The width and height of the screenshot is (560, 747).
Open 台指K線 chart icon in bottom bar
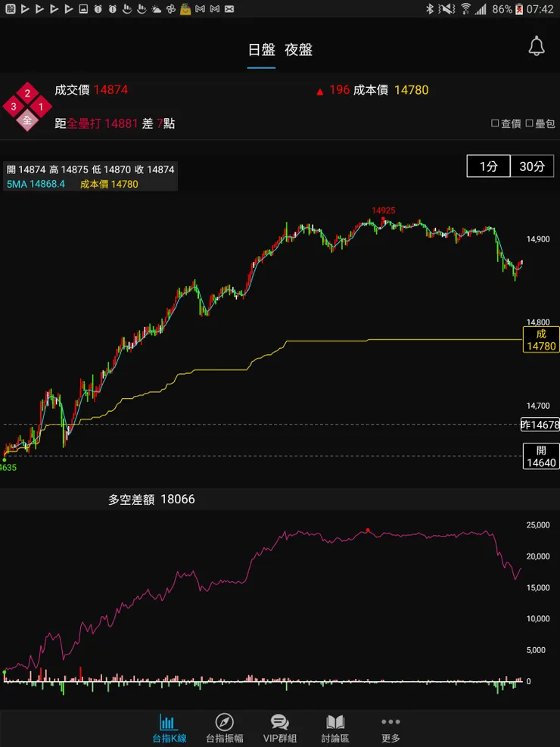(169, 729)
